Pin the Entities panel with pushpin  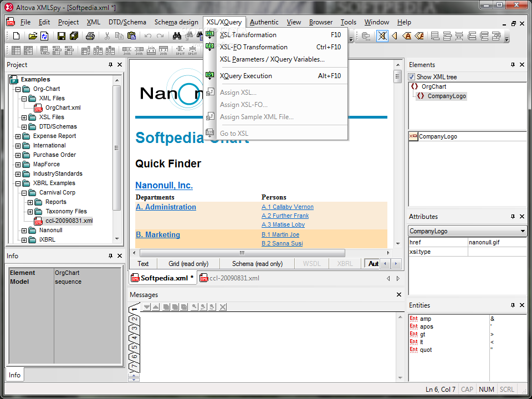click(x=513, y=305)
